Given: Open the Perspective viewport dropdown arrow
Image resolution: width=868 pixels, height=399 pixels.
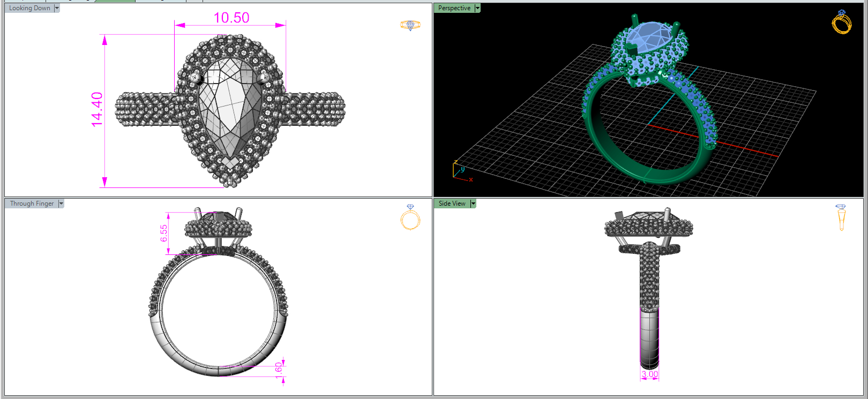Looking at the screenshot, I should [x=477, y=8].
